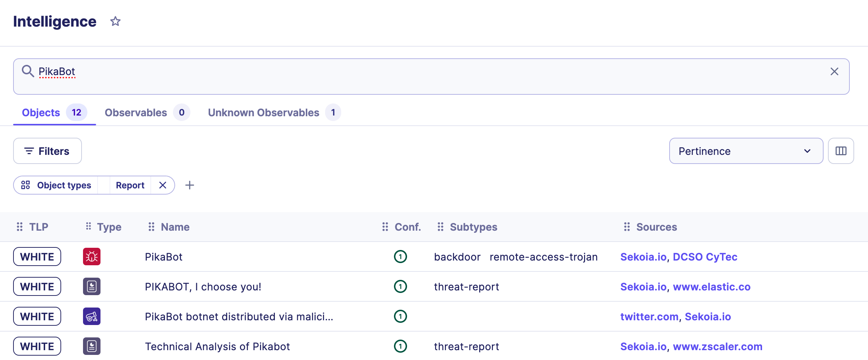Remove the Report object type filter
Viewport: 868px width, 360px height.
(163, 185)
